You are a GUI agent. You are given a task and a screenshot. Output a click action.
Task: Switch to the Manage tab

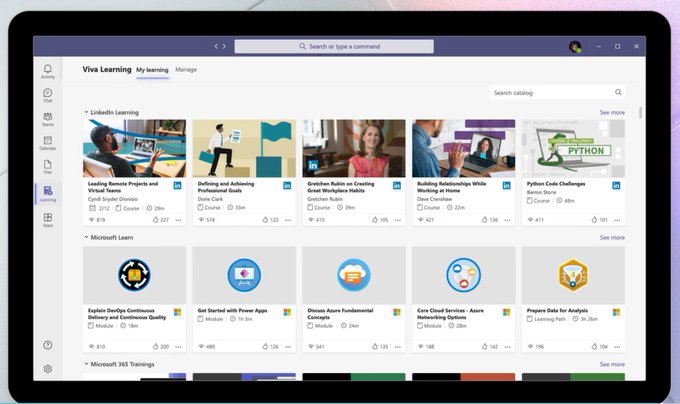186,69
